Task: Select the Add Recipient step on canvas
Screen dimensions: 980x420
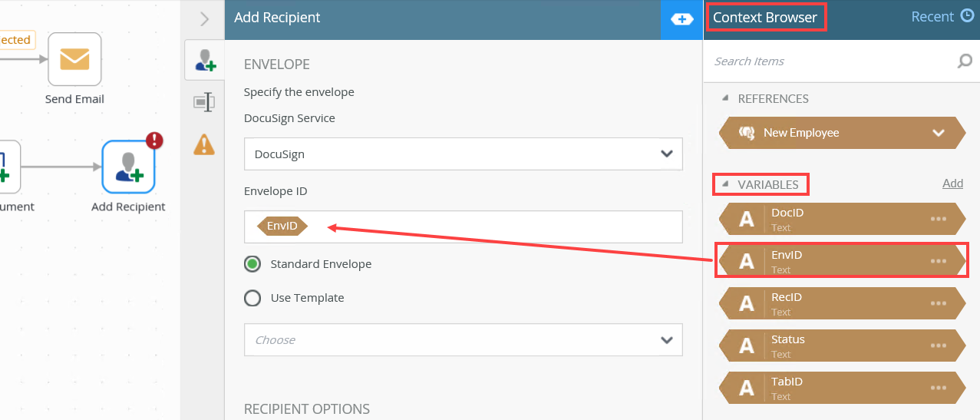Action: tap(128, 167)
